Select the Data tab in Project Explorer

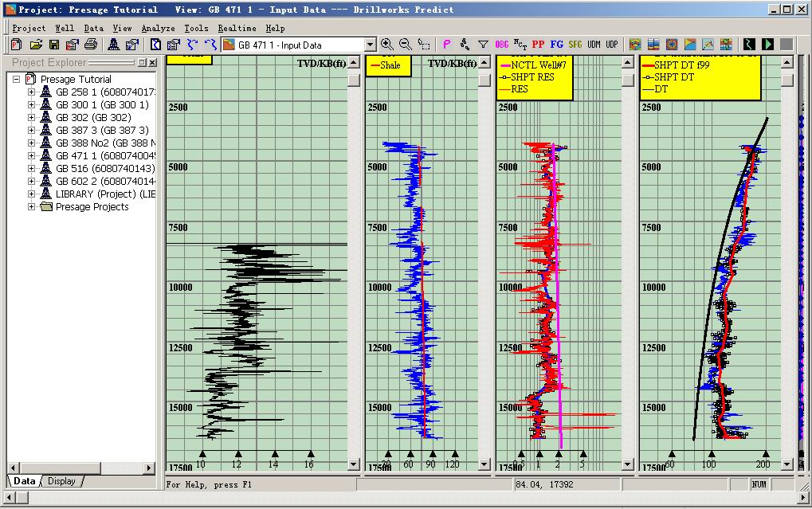(25, 481)
